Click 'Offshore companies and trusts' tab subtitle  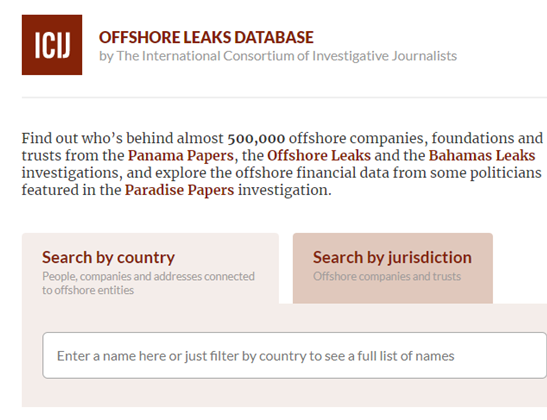coord(387,276)
